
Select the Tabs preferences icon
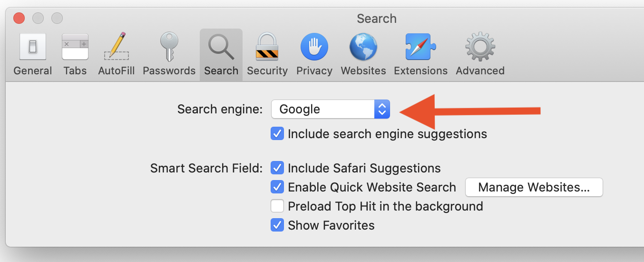pyautogui.click(x=75, y=47)
